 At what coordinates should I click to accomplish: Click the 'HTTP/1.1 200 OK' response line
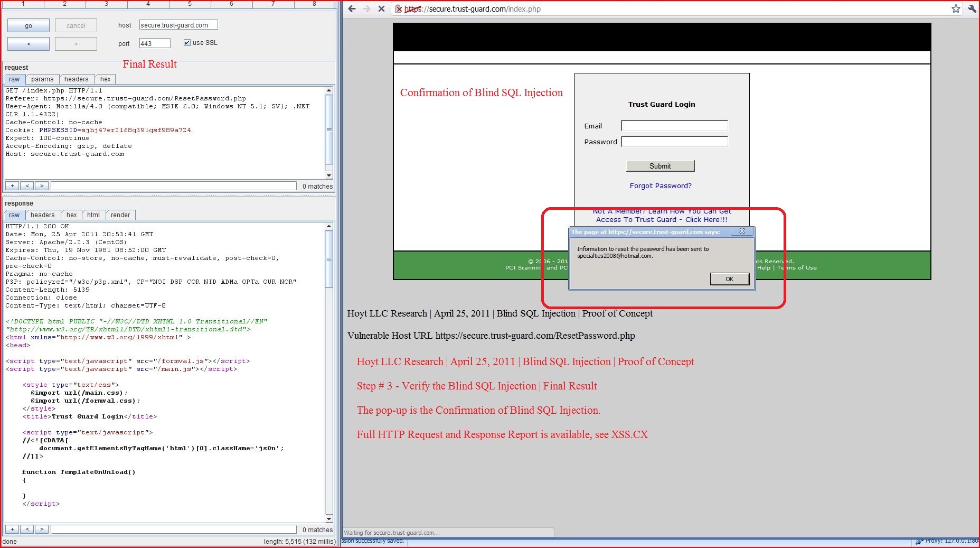tap(37, 226)
